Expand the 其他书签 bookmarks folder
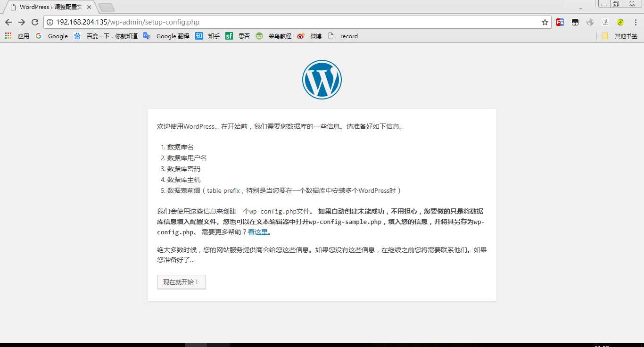Viewport: 644px width, 347px height. [x=619, y=36]
